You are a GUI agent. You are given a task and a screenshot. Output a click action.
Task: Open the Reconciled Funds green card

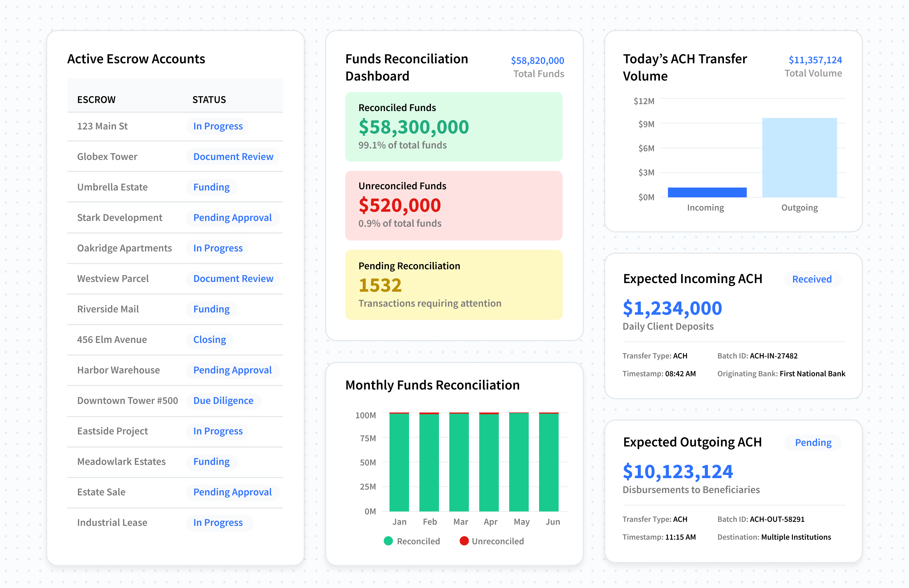point(454,127)
